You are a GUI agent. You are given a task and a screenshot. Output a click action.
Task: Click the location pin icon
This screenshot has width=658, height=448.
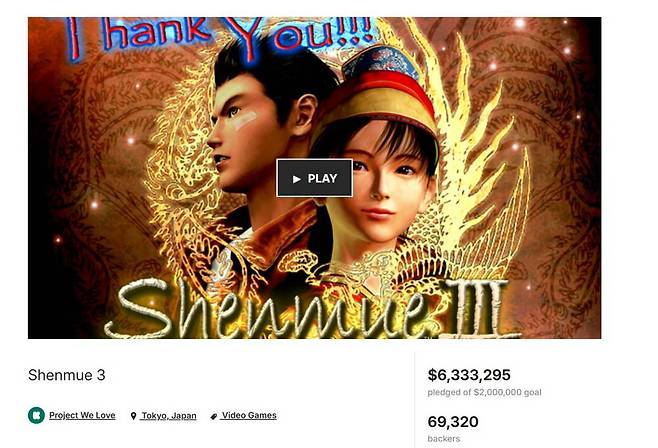133,416
